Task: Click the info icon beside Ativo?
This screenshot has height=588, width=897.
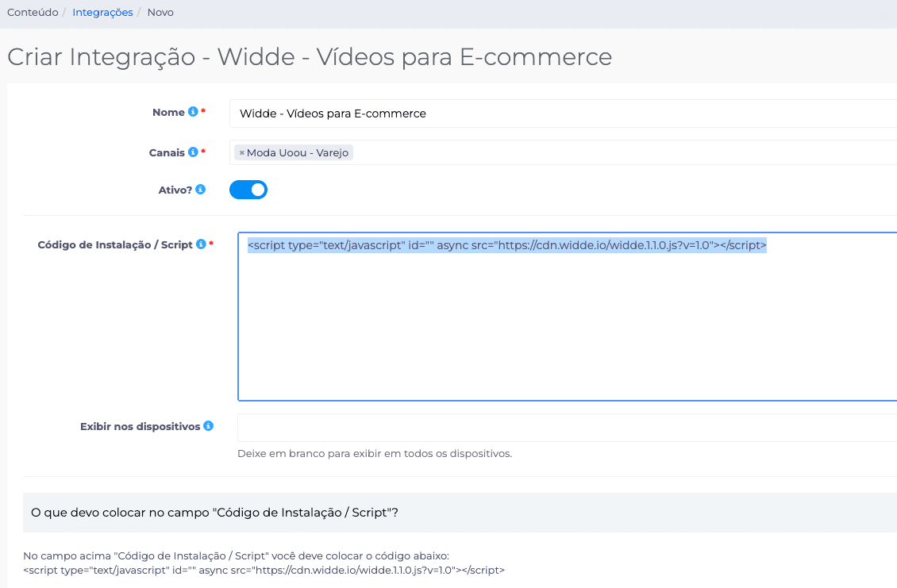Action: pyautogui.click(x=200, y=190)
